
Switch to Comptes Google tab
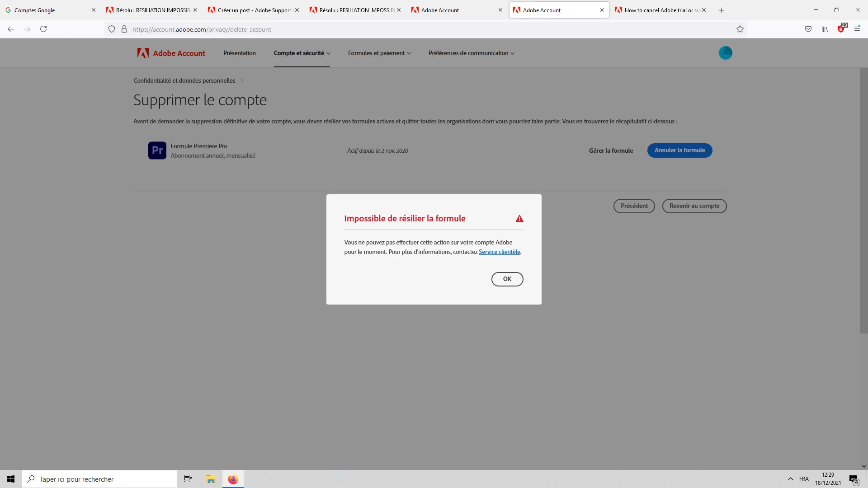click(45, 10)
